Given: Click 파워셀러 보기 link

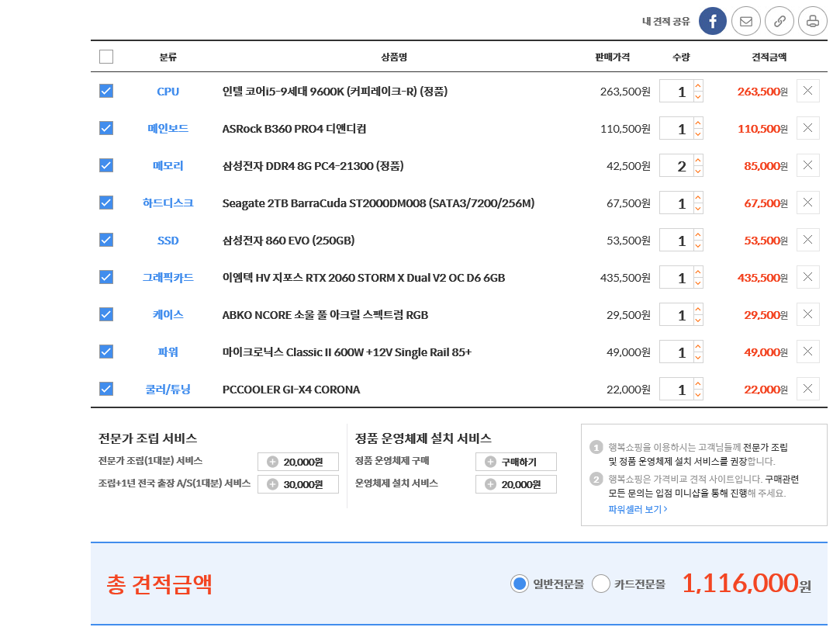Looking at the screenshot, I should (x=638, y=509).
